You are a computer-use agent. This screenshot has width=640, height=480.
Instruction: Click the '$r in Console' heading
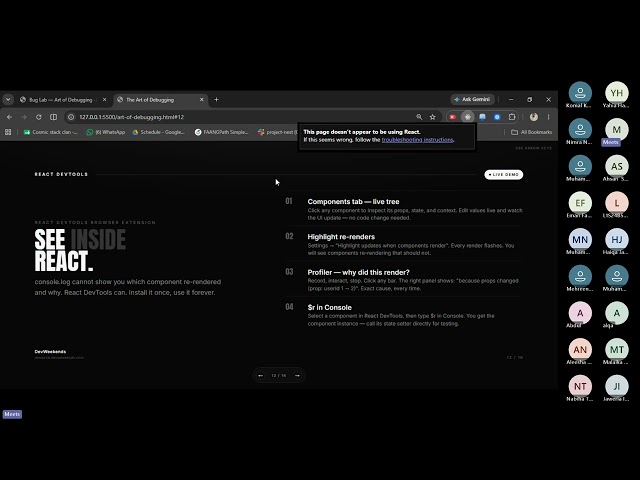point(329,307)
